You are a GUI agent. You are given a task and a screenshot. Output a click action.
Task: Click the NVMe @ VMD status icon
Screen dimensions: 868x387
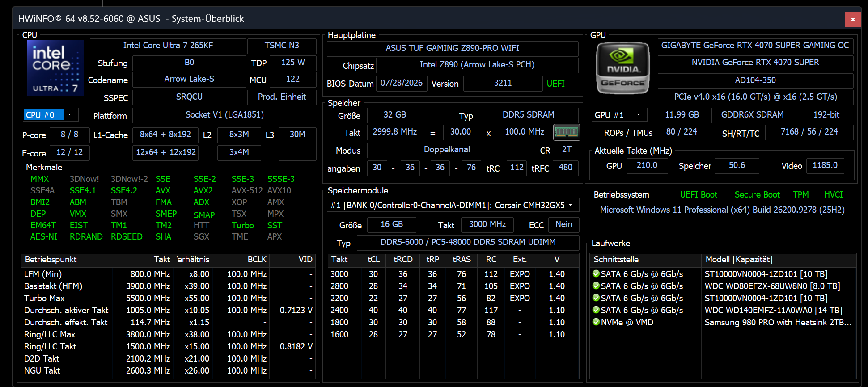coord(596,322)
